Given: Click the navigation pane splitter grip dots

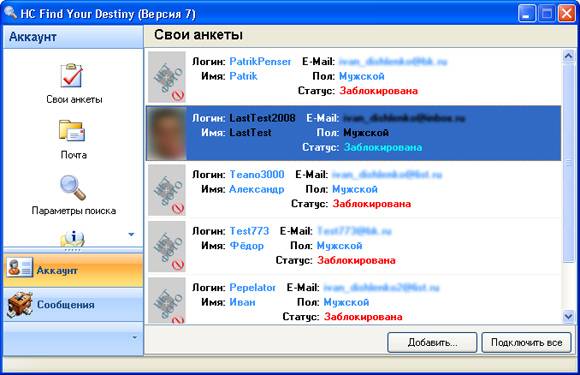Looking at the screenshot, I should (72, 250).
